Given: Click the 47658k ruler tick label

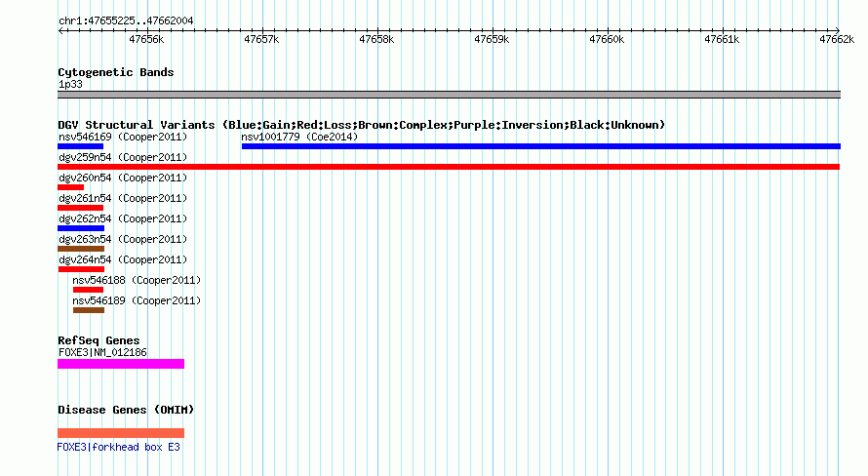Looking at the screenshot, I should 376,39.
